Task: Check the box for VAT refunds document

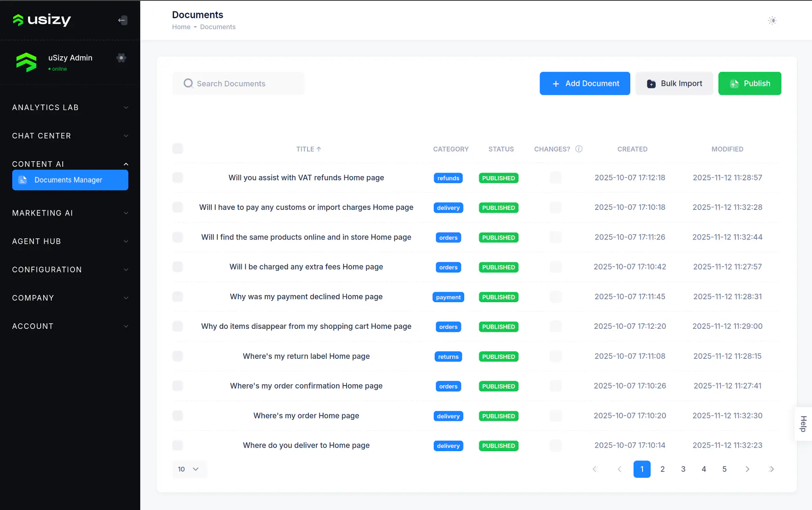Action: [177, 177]
